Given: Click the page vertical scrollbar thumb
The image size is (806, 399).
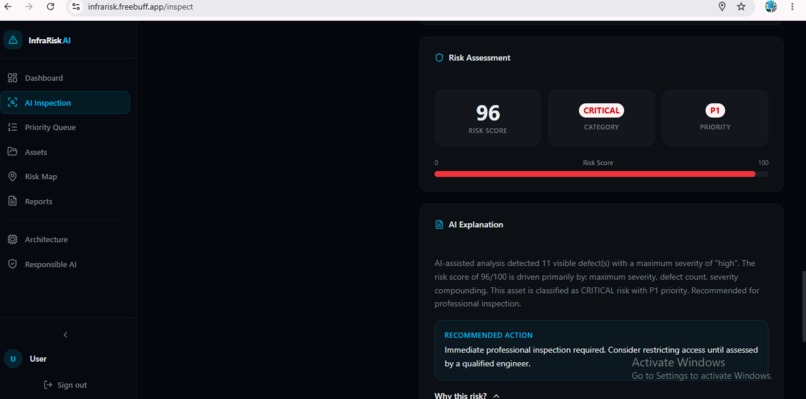Looking at the screenshot, I should [803, 305].
